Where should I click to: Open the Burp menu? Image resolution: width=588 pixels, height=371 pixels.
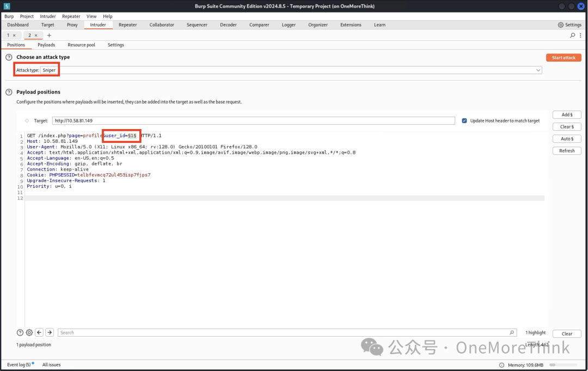(x=9, y=16)
